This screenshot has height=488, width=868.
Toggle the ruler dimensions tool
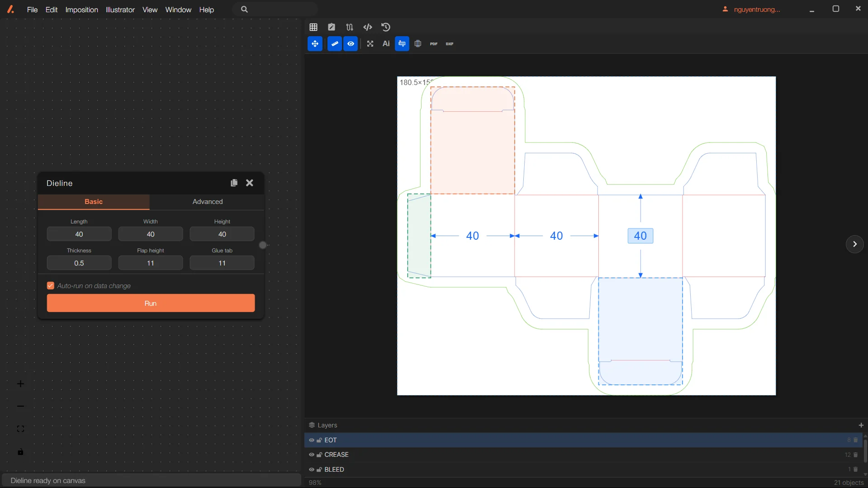pyautogui.click(x=335, y=44)
